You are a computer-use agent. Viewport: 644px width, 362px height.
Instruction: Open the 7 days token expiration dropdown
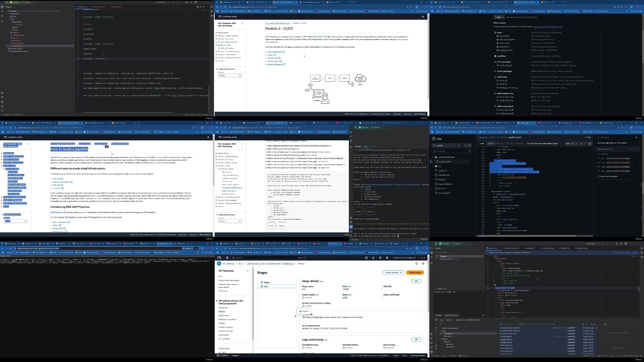click(499, 17)
